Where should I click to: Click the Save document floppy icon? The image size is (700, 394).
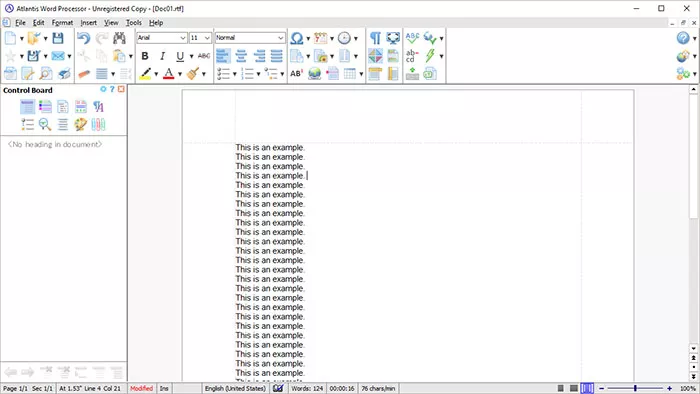tap(58, 38)
